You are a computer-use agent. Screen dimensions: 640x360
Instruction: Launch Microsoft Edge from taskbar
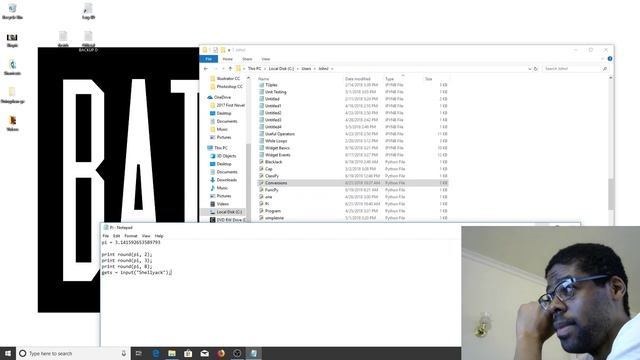(156, 353)
